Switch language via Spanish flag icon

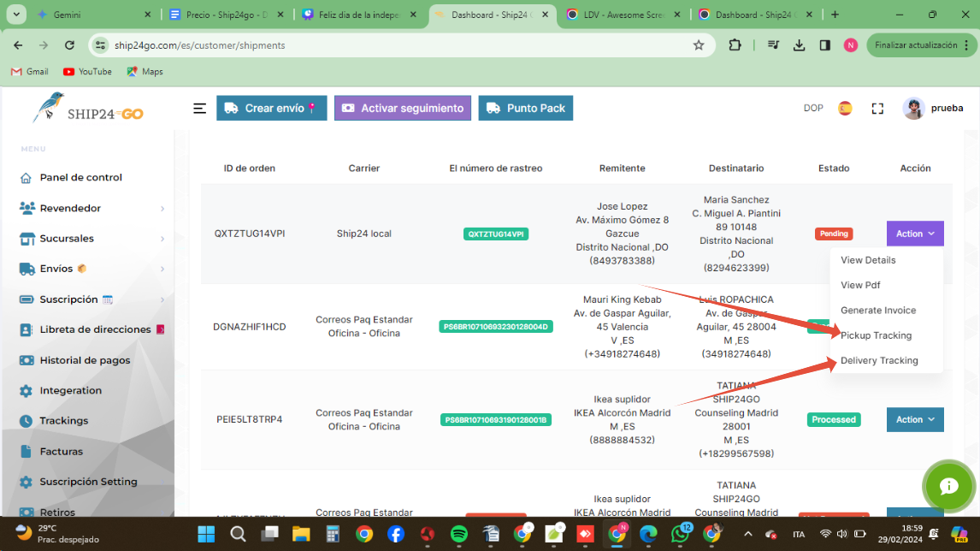tap(845, 108)
